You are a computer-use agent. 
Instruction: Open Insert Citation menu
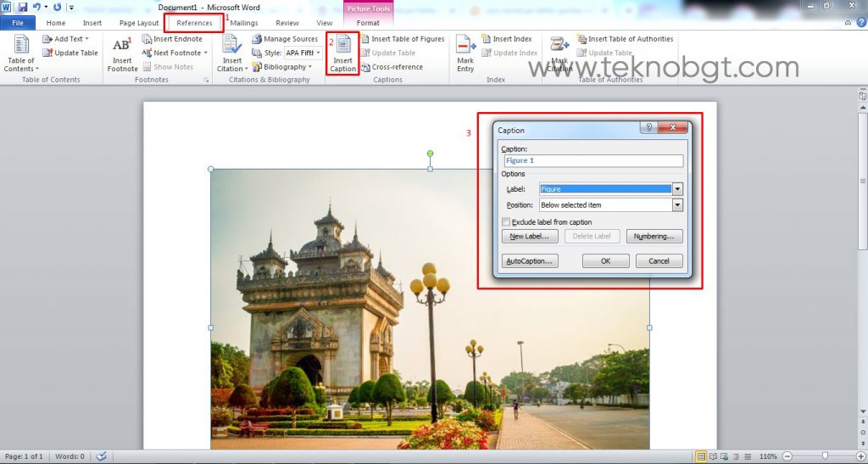[232, 53]
